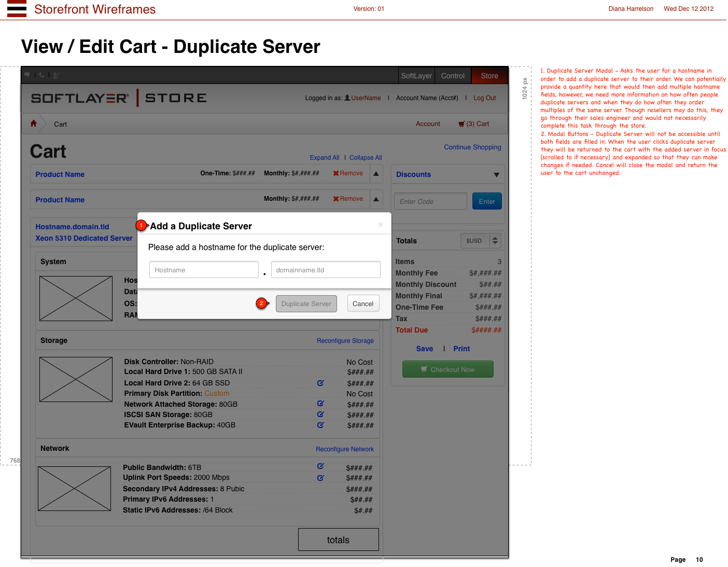Image resolution: width=728 pixels, height=567 pixels.
Task: Focus the Enter Code discount field
Action: point(430,201)
